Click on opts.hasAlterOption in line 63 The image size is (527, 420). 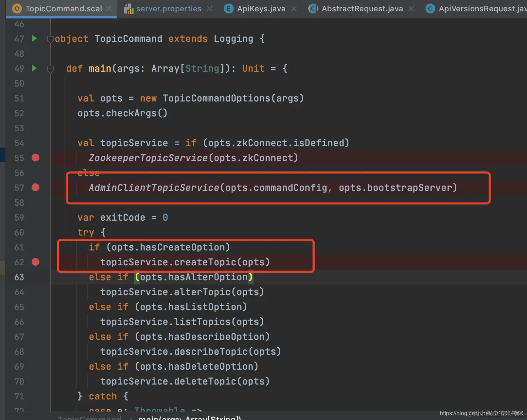194,277
